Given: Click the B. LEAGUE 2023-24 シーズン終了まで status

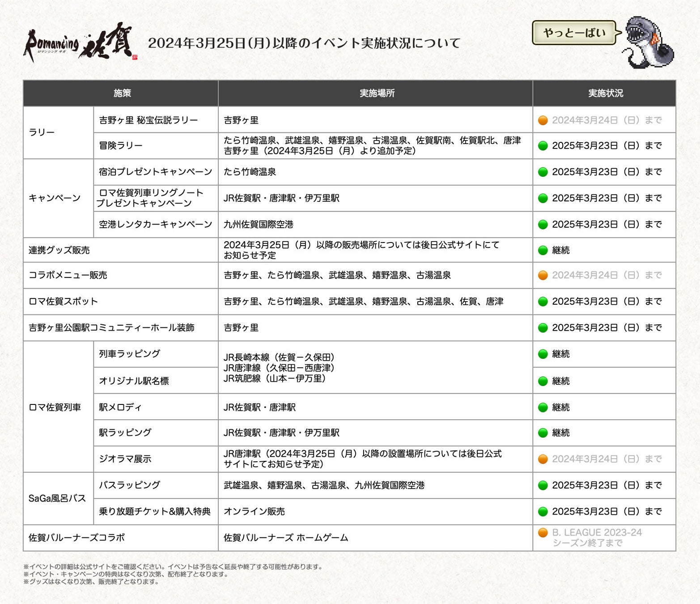Looking at the screenshot, I should coord(597,538).
